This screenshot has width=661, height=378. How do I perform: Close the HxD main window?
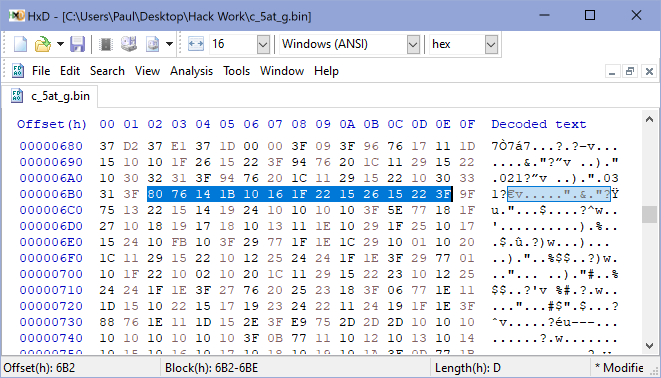pos(636,16)
